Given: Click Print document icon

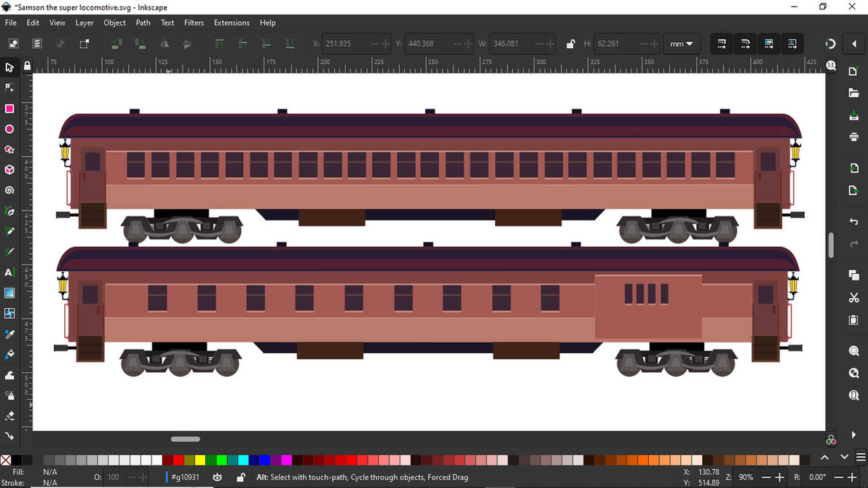Looking at the screenshot, I should 853,137.
